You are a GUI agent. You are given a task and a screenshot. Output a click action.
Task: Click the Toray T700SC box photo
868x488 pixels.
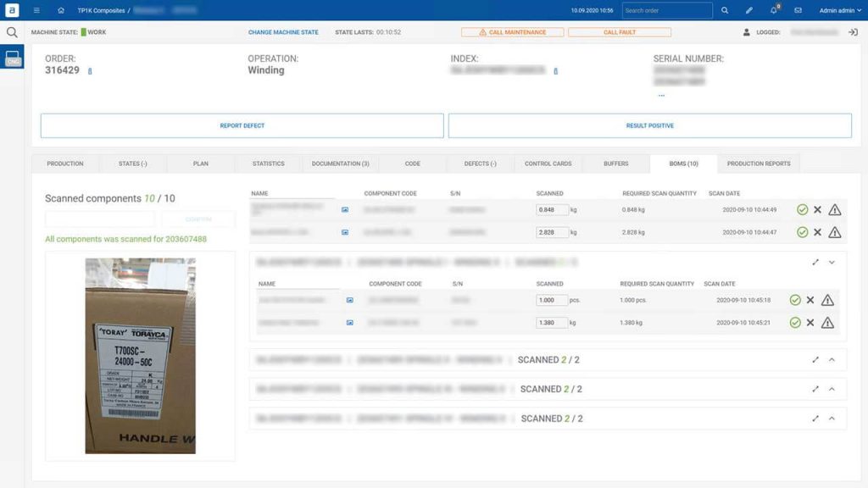(140, 356)
